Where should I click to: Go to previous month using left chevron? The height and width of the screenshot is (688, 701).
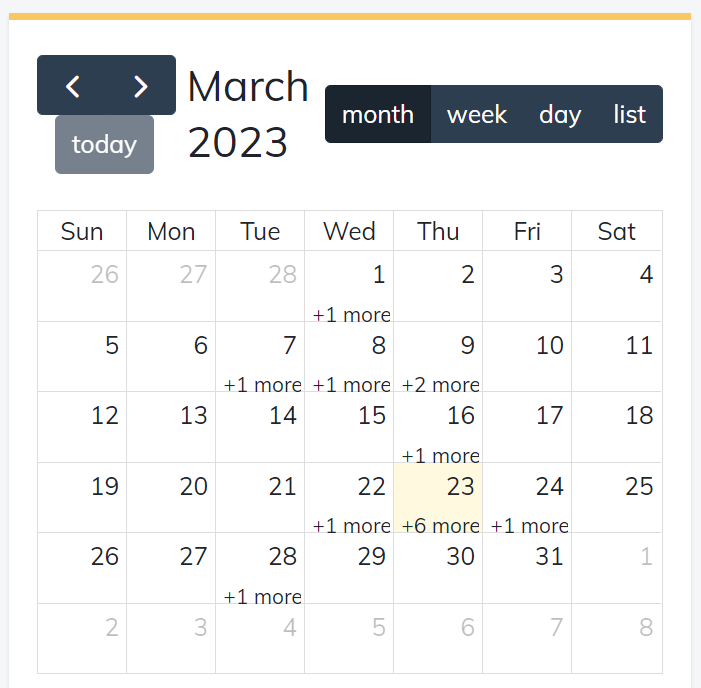pos(72,86)
